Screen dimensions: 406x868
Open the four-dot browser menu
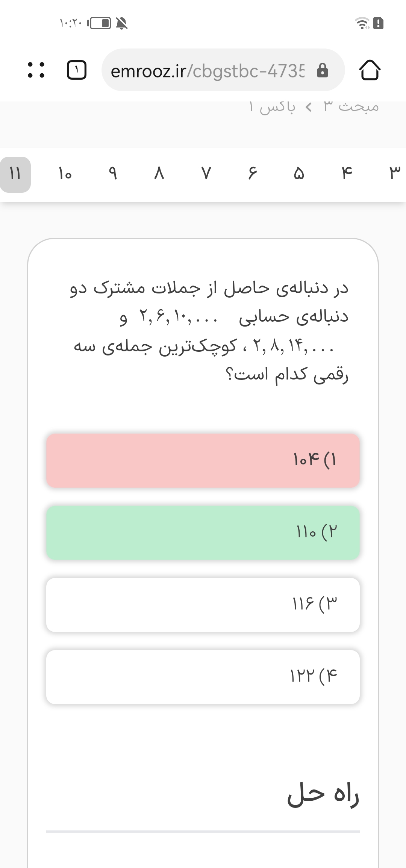point(36,70)
